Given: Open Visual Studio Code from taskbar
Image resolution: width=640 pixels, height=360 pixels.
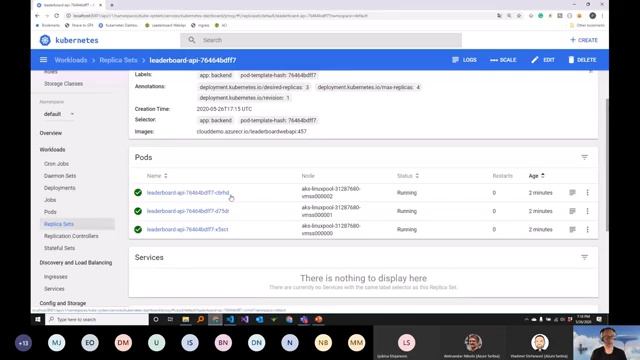Looking at the screenshot, I should point(230,320).
